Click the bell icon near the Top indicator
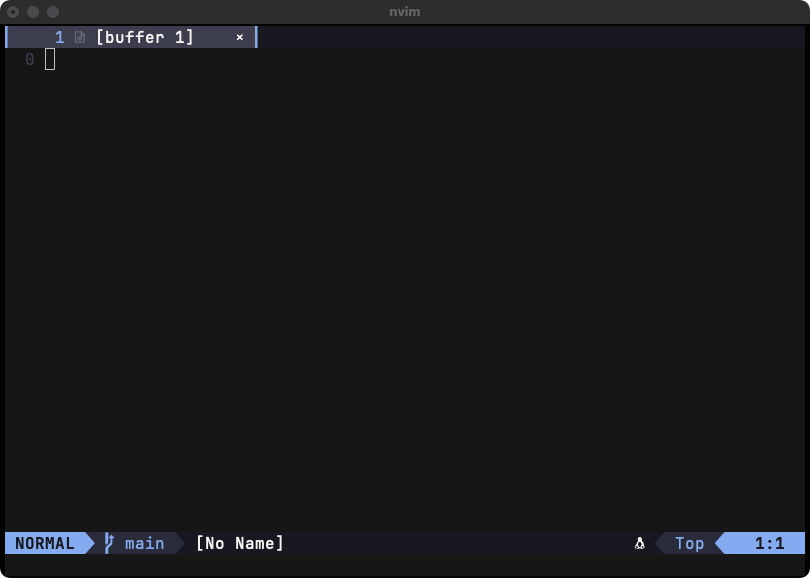This screenshot has width=810, height=578. point(639,543)
